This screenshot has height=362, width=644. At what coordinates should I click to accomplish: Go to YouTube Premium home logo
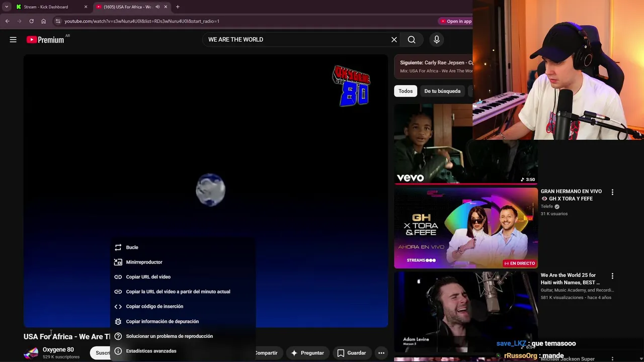45,40
